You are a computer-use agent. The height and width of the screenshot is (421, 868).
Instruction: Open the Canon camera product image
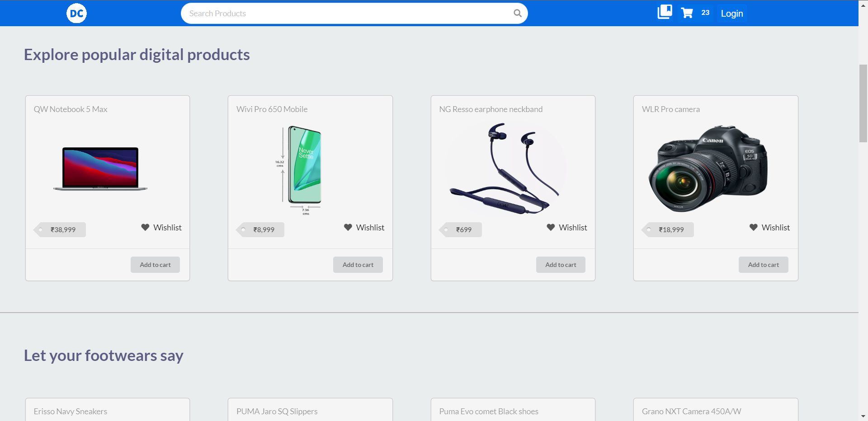[x=708, y=169]
